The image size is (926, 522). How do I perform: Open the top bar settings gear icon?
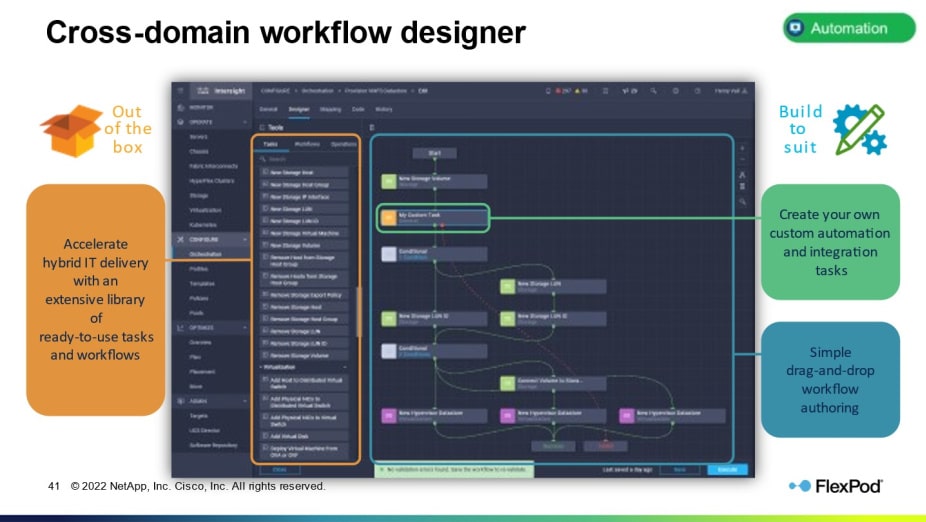[676, 90]
